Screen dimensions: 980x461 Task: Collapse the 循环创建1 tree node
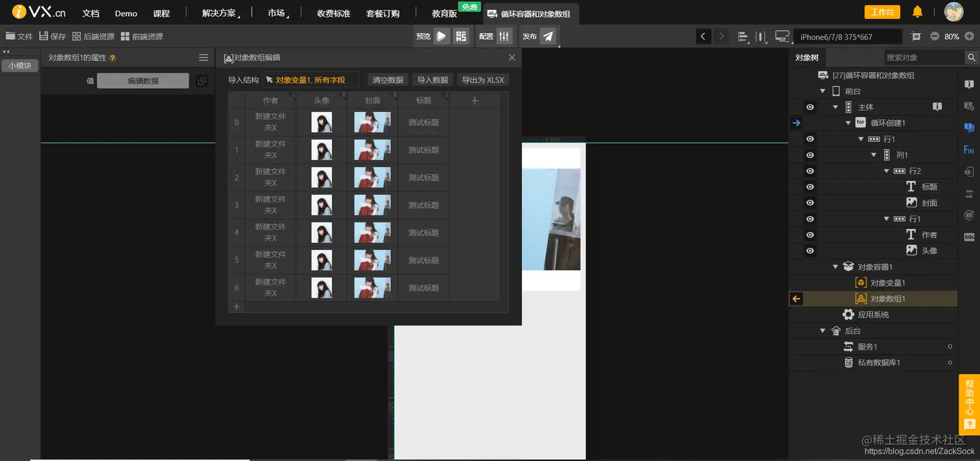coord(848,123)
